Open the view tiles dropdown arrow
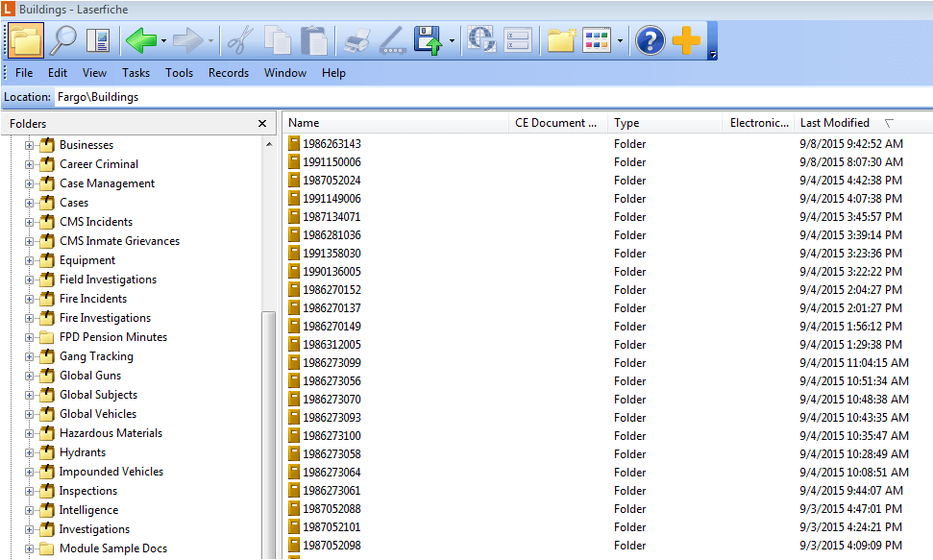The image size is (933, 560). point(620,41)
